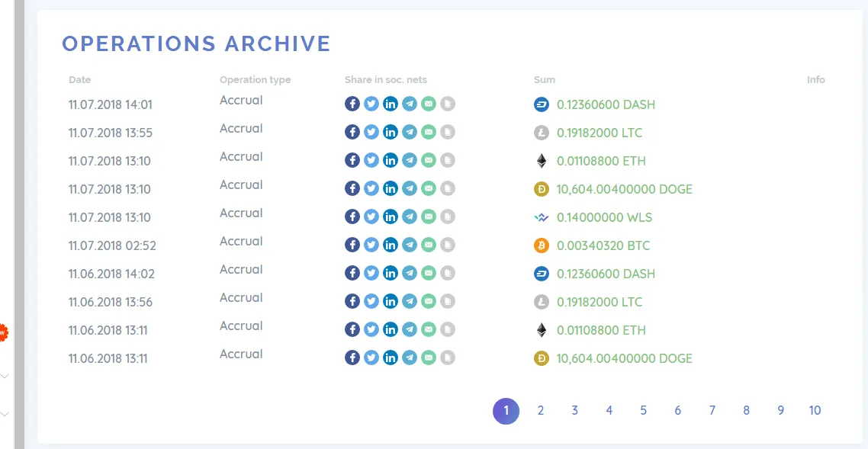868x449 pixels.
Task: Click Accrual in the 02:52 BTC row
Action: click(x=241, y=241)
